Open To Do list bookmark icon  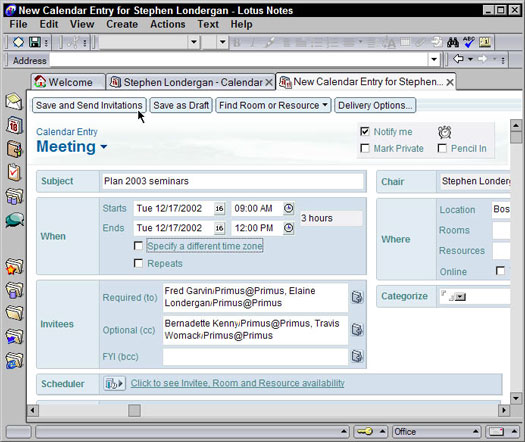(14, 172)
